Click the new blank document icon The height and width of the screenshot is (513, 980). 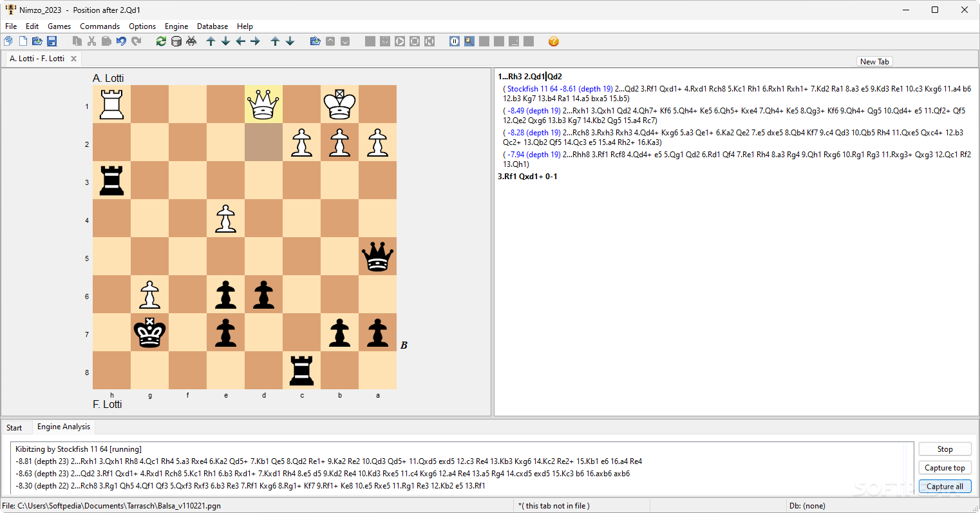click(x=23, y=41)
